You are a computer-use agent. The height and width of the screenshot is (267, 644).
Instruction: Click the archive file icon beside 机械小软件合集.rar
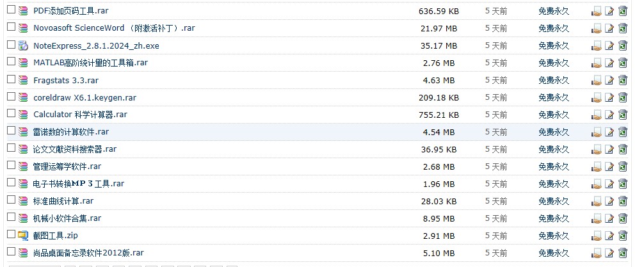24,218
